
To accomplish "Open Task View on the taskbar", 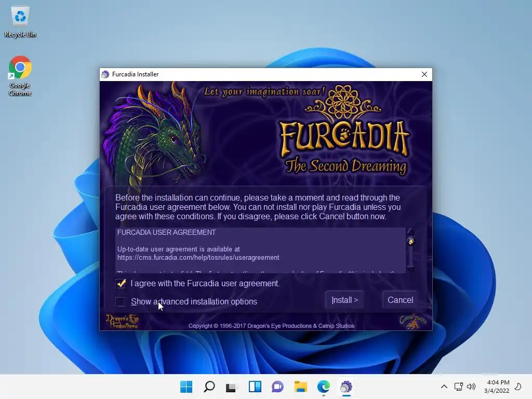I will pyautogui.click(x=232, y=387).
